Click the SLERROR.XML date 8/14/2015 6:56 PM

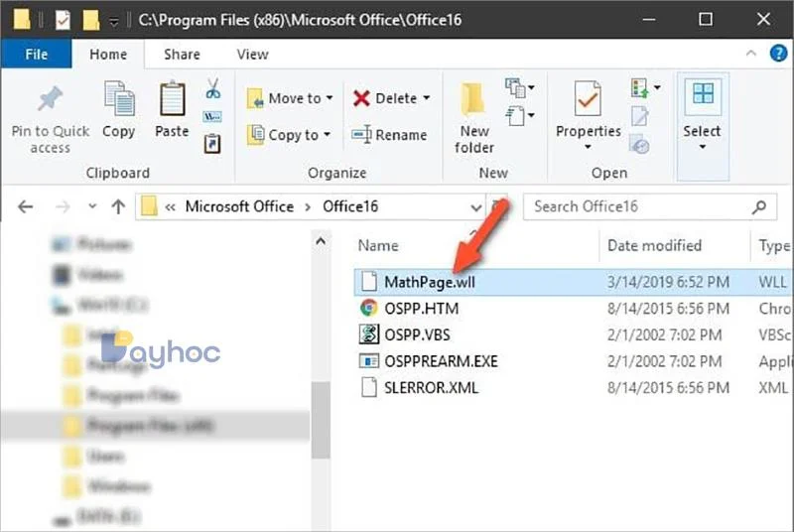coord(668,388)
